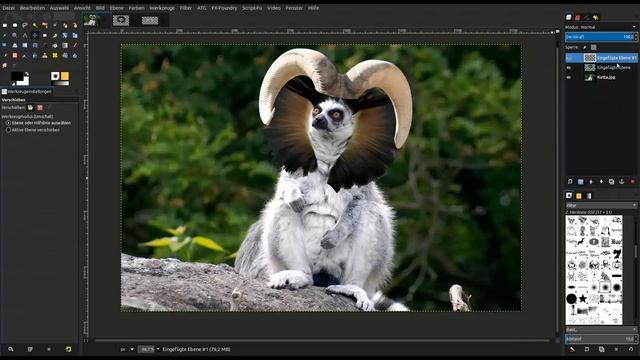Switch to the Patterns tab in brushes dock
Viewport: 640px width, 360px height.
tap(579, 196)
